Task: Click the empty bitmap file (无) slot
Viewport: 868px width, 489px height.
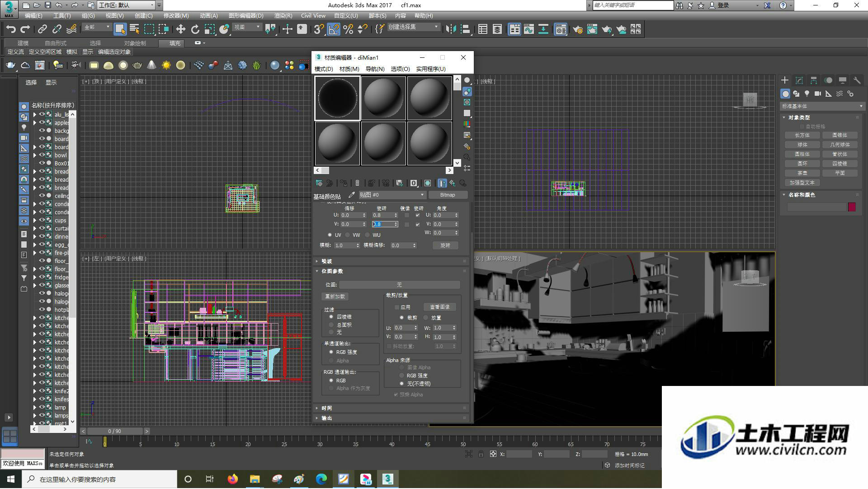Action: (399, 285)
